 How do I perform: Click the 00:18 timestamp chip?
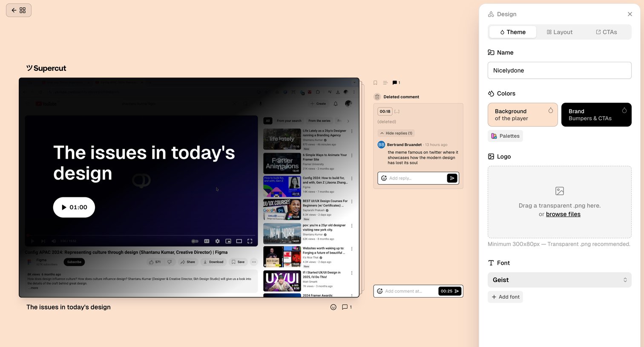[385, 111]
